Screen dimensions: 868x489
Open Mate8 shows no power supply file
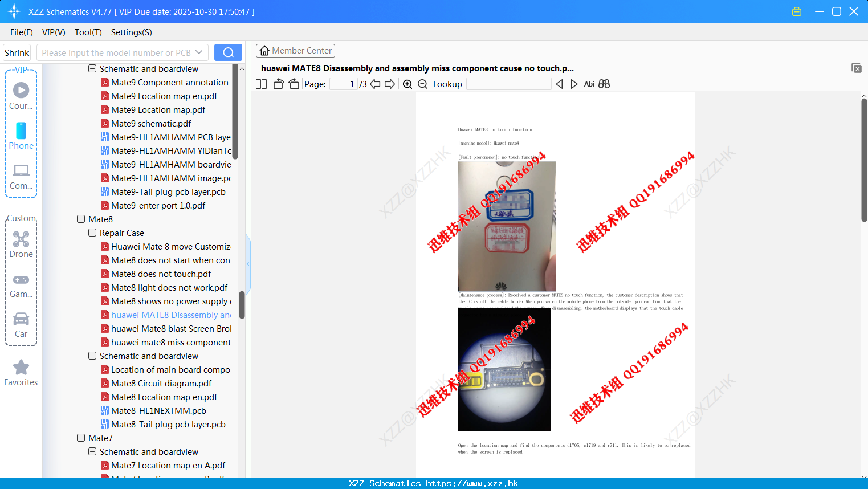166,301
